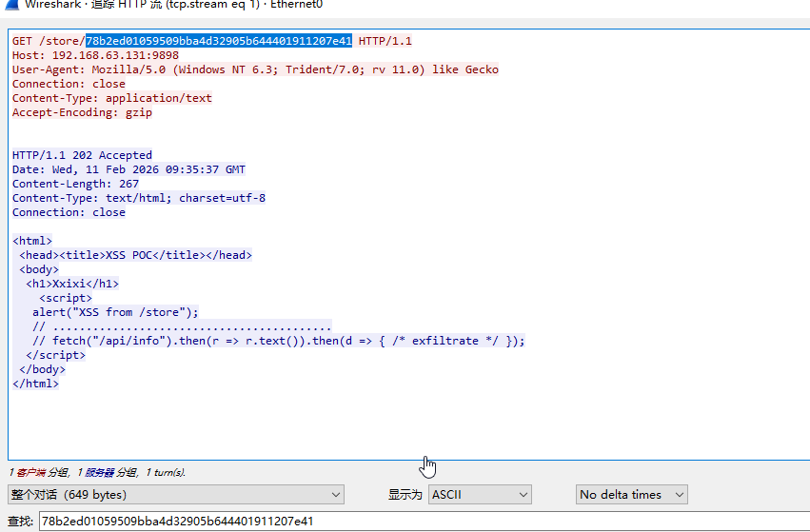Click the highlighted hash in the GET line

pos(219,41)
